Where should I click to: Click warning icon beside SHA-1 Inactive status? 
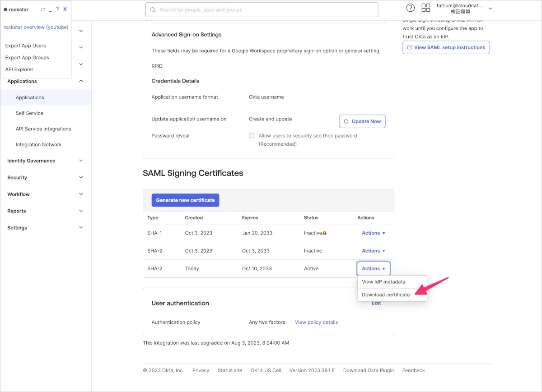pos(325,233)
